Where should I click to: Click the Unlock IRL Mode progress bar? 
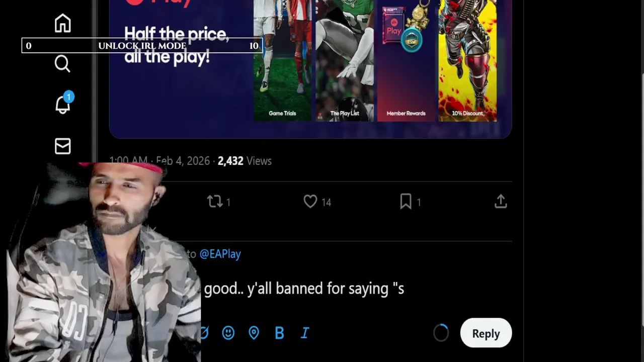click(x=142, y=46)
